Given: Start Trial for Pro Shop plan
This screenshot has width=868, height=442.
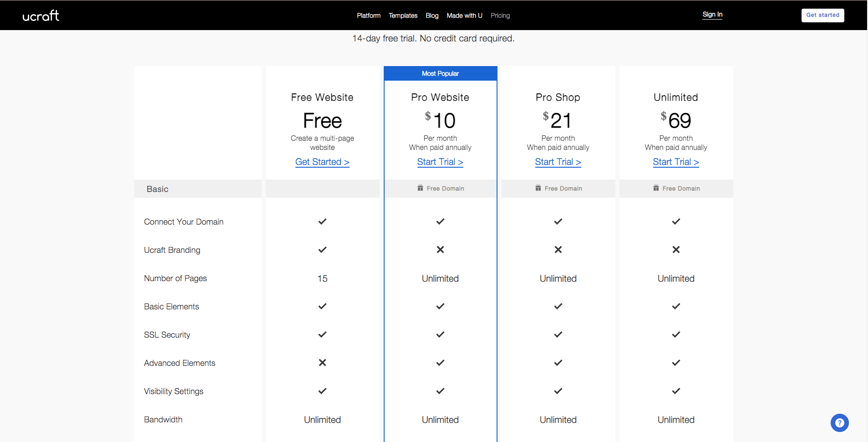Looking at the screenshot, I should [558, 162].
